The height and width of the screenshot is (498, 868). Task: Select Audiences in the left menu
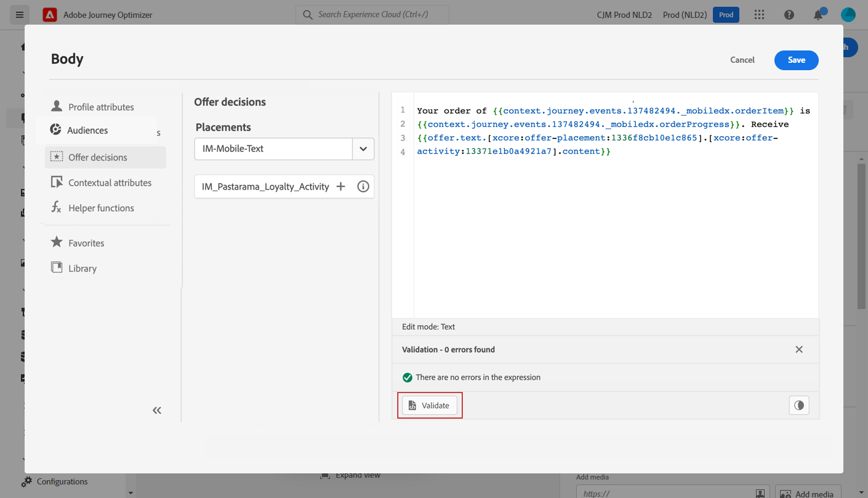pos(87,131)
